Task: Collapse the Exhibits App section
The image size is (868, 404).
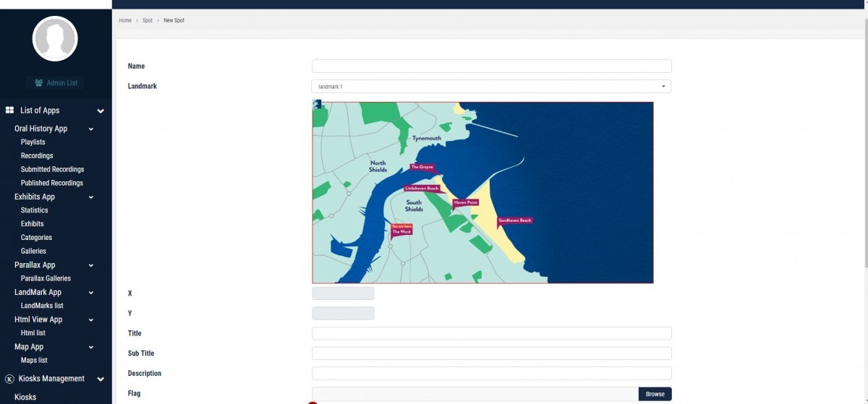Action: (91, 197)
